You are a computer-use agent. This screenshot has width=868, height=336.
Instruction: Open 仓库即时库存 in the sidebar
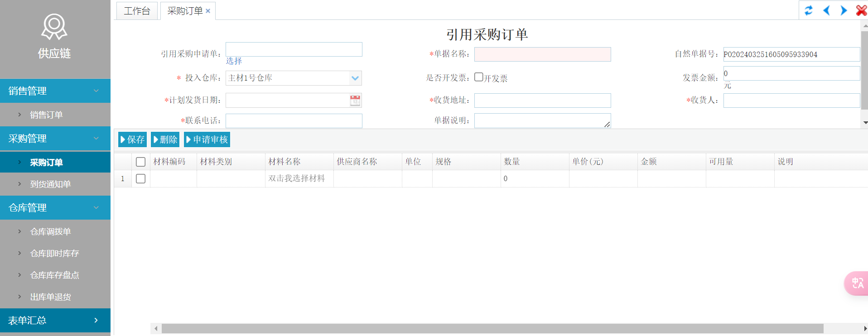click(54, 254)
